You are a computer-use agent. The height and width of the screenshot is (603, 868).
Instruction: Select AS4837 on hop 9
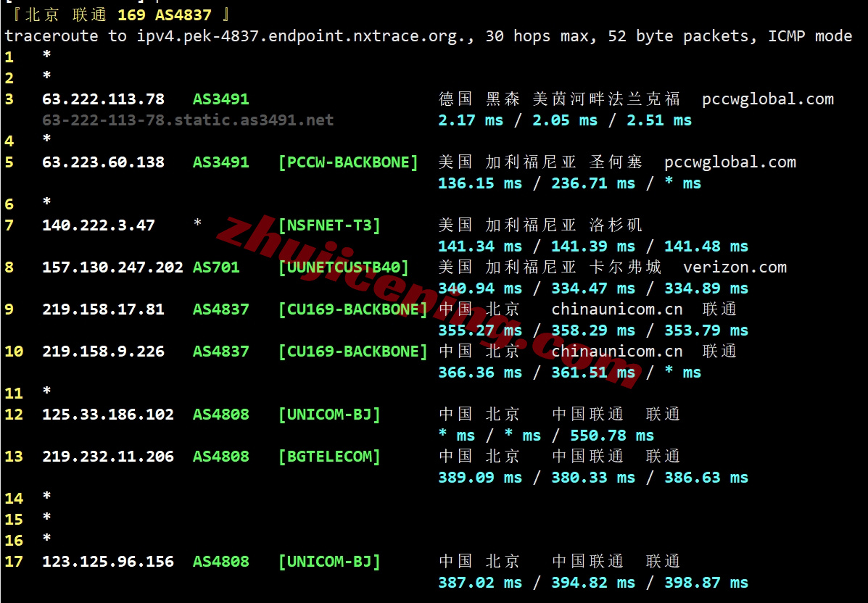click(x=221, y=309)
